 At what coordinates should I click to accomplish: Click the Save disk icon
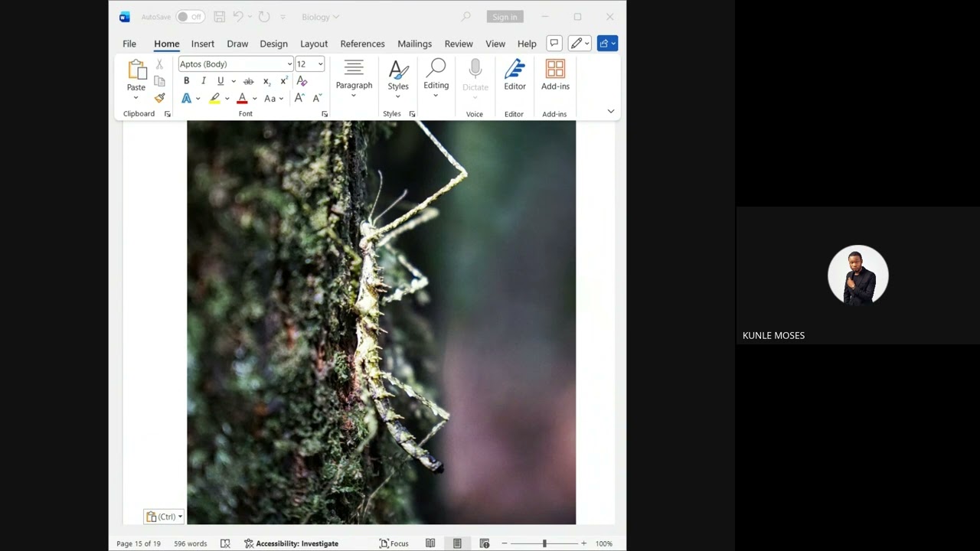pyautogui.click(x=220, y=17)
